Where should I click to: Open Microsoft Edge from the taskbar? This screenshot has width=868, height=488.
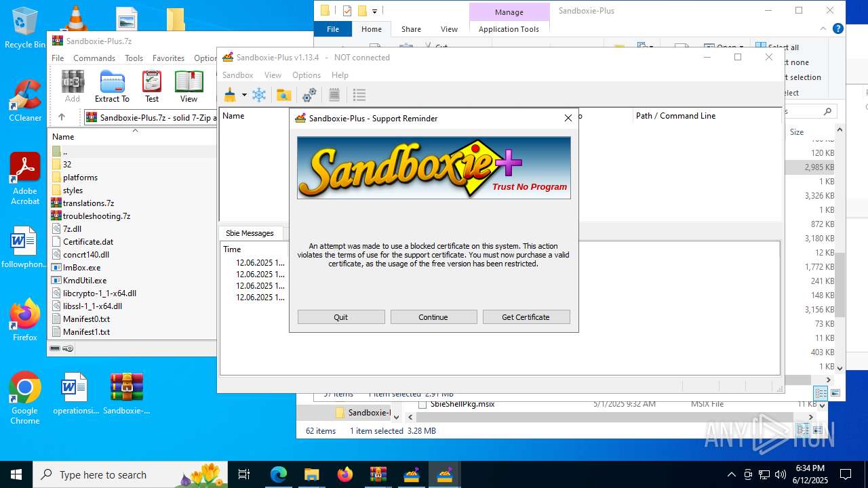tap(279, 474)
